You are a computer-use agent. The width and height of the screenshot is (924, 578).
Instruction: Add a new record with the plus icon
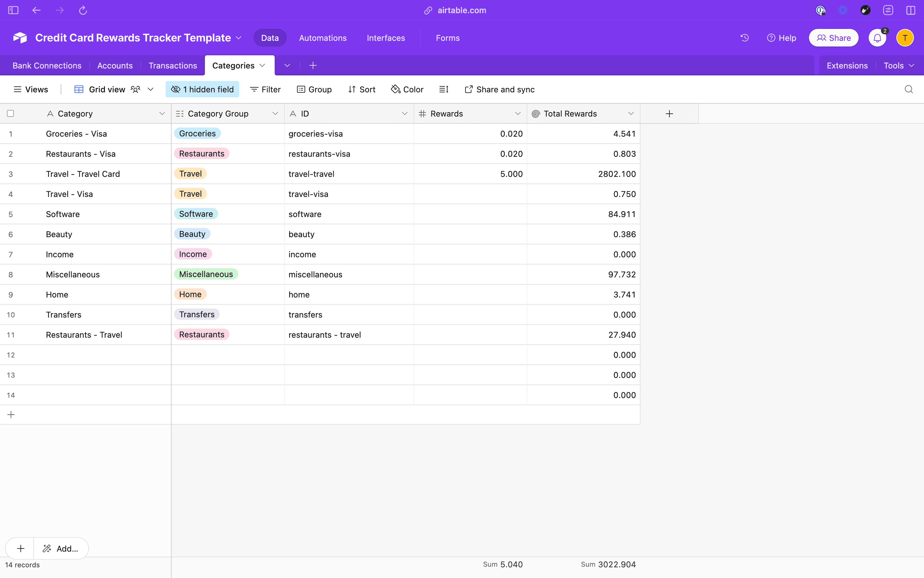pos(11,414)
